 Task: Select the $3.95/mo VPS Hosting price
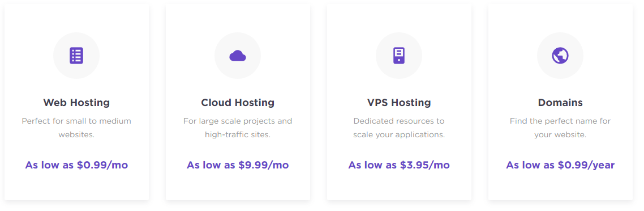pyautogui.click(x=399, y=166)
